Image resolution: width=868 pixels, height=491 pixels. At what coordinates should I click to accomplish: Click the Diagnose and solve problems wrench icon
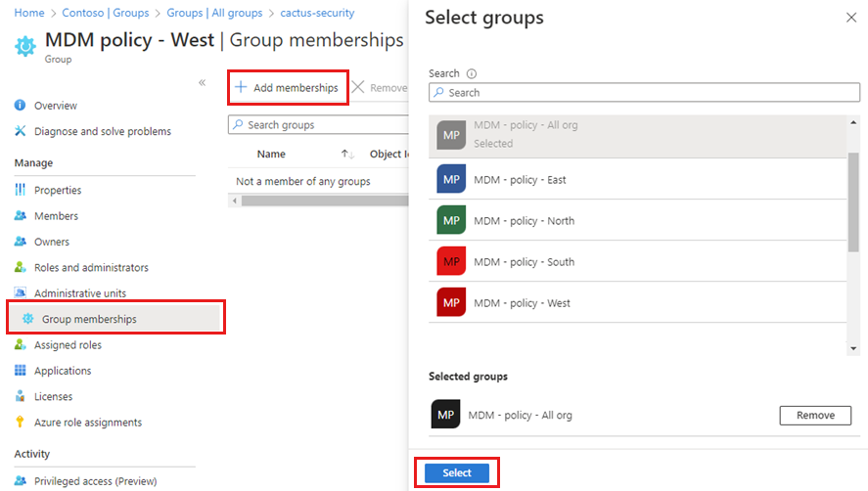(x=21, y=131)
